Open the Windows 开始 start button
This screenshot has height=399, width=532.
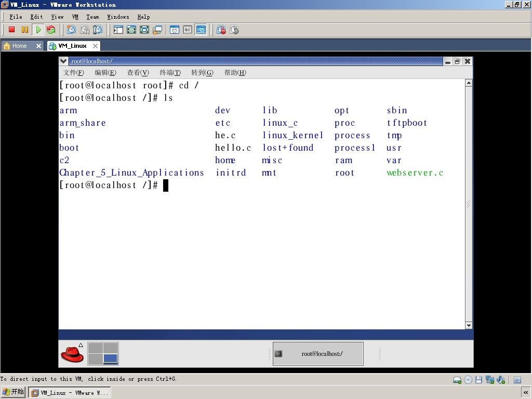pos(13,392)
